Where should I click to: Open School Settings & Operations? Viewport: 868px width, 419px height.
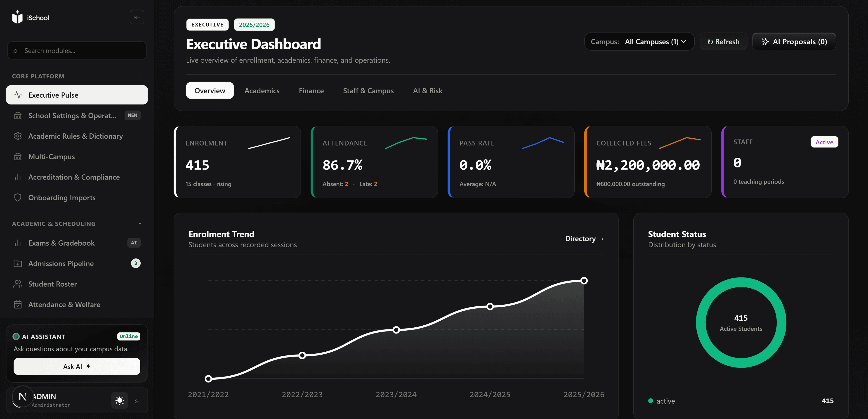77,116
